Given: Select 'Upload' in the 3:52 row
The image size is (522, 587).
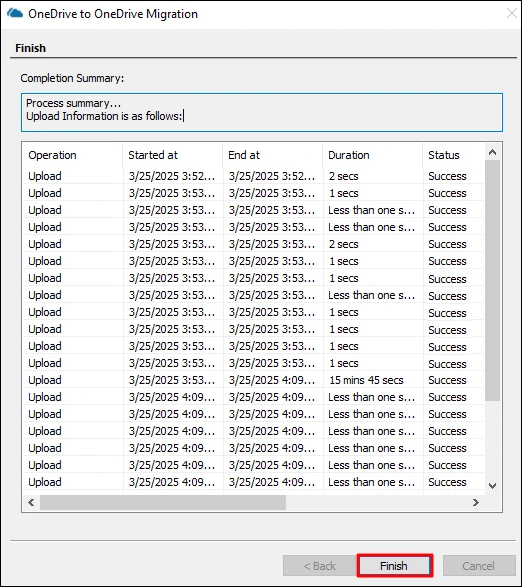Looking at the screenshot, I should pos(45,176).
